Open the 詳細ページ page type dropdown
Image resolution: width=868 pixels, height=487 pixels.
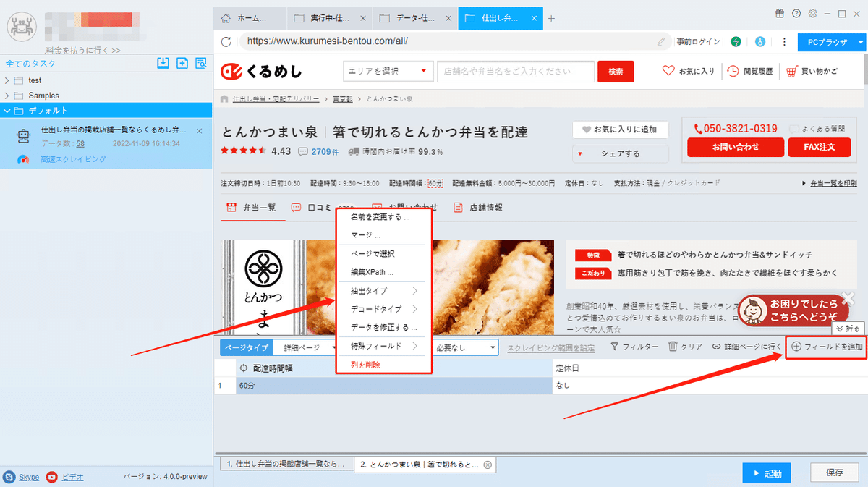[x=306, y=347]
